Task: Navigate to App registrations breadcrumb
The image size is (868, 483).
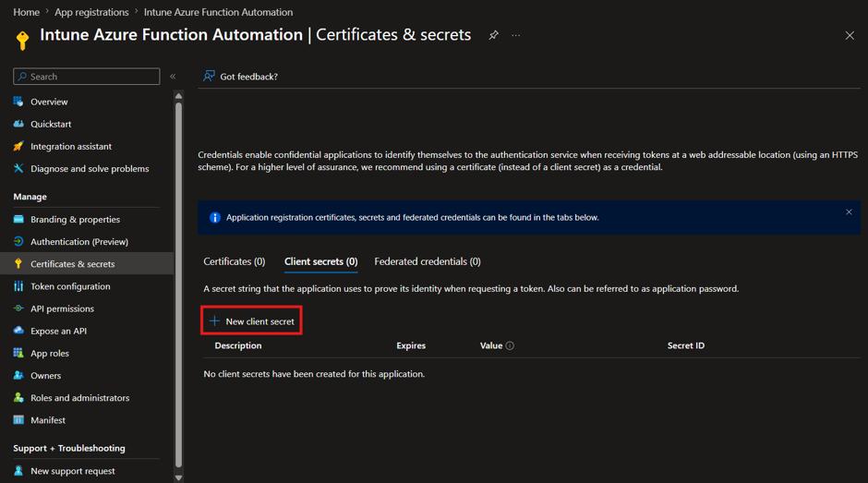Action: [x=91, y=12]
